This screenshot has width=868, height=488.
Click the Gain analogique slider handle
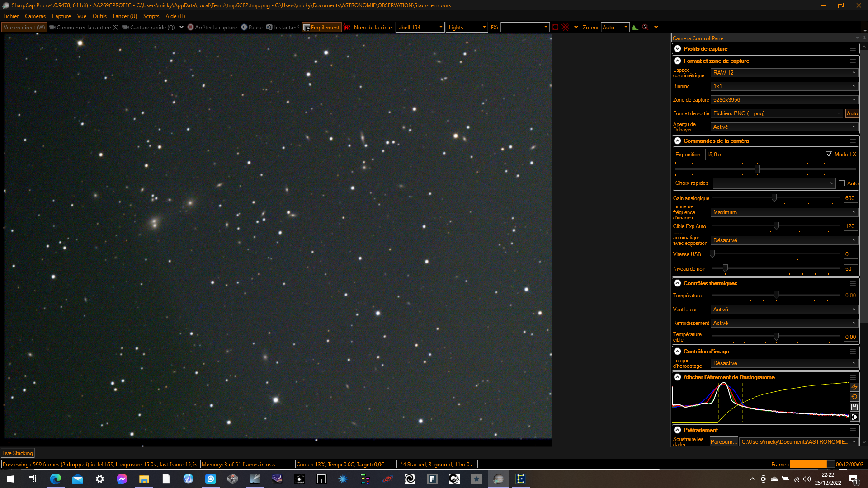774,198
